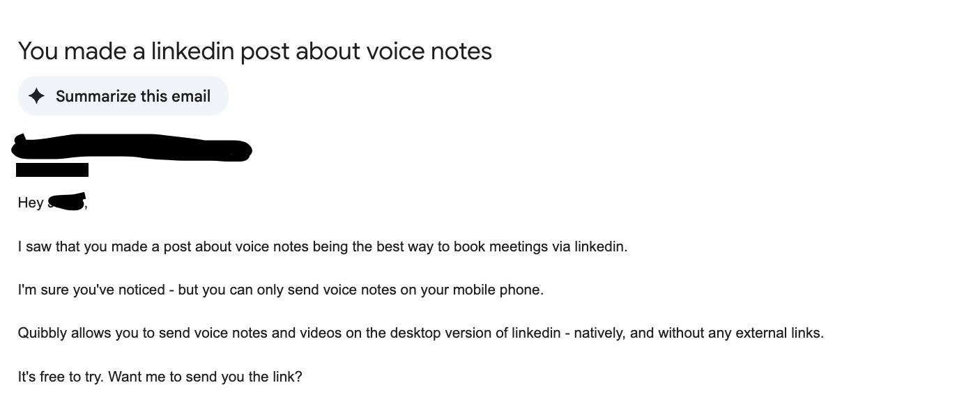Screen dimensions: 980x415
Task: Click the redacted sender name scribble
Action: point(132,148)
